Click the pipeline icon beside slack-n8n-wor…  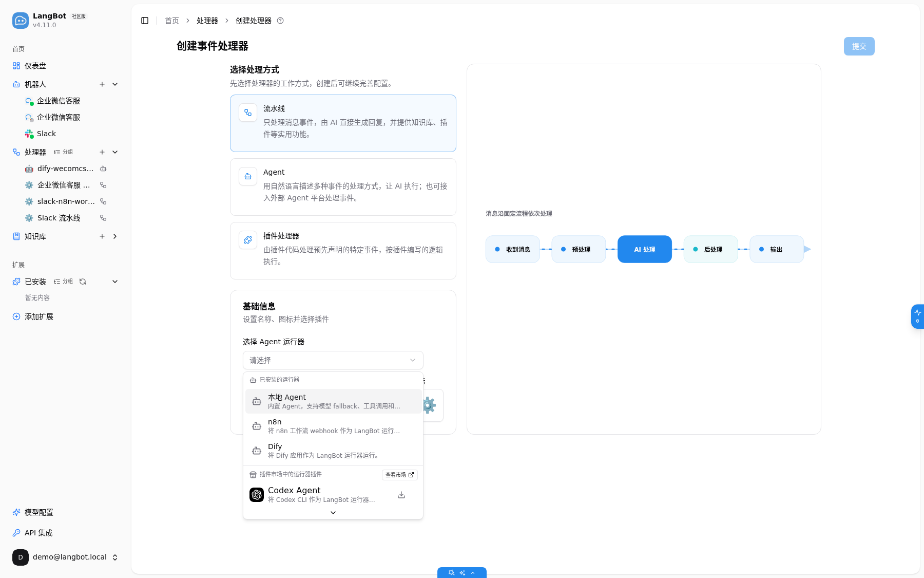click(x=103, y=201)
